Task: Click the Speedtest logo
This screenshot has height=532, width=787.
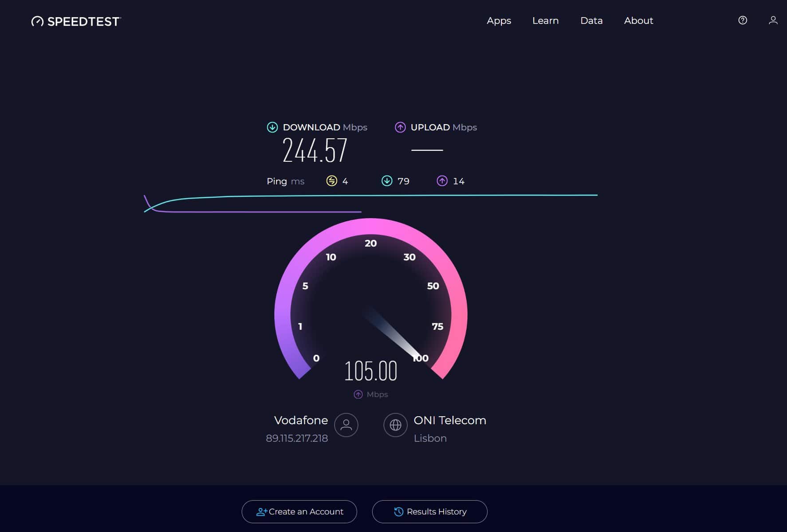Action: point(76,21)
